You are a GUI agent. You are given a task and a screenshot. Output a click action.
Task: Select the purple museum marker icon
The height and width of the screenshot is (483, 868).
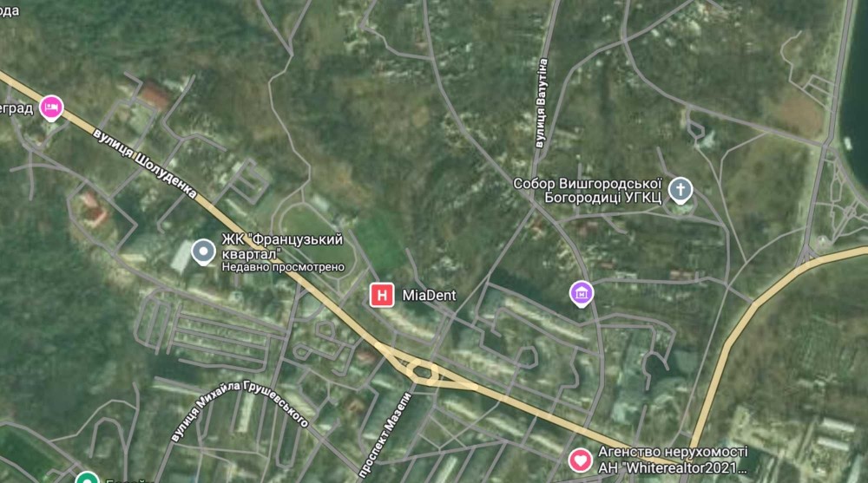[582, 294]
